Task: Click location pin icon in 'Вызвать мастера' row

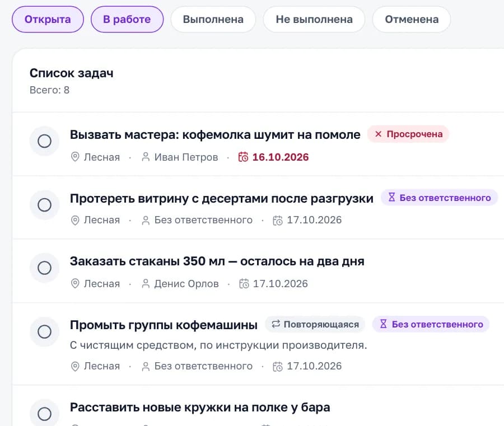Action: click(x=75, y=157)
